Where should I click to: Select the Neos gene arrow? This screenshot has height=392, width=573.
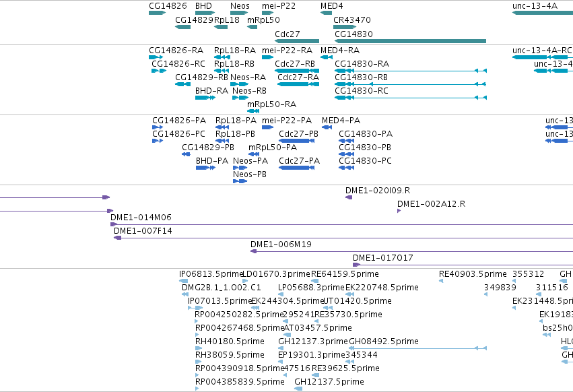click(239, 13)
